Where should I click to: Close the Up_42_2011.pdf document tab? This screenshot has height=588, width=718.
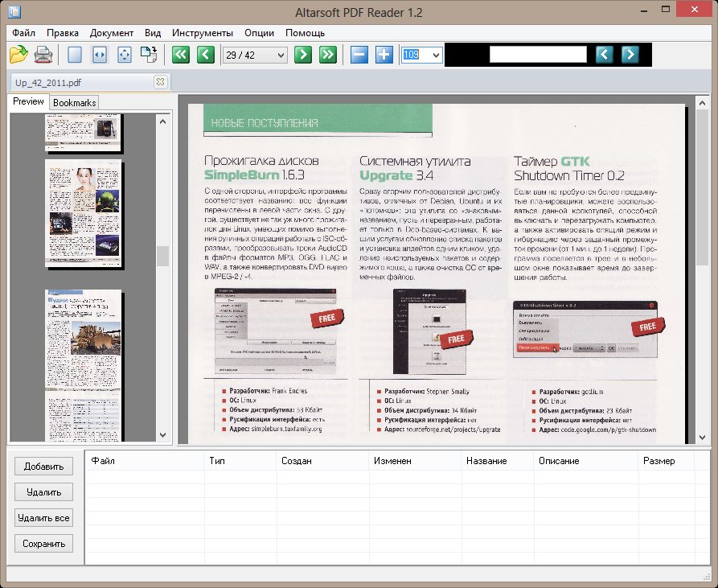point(160,82)
